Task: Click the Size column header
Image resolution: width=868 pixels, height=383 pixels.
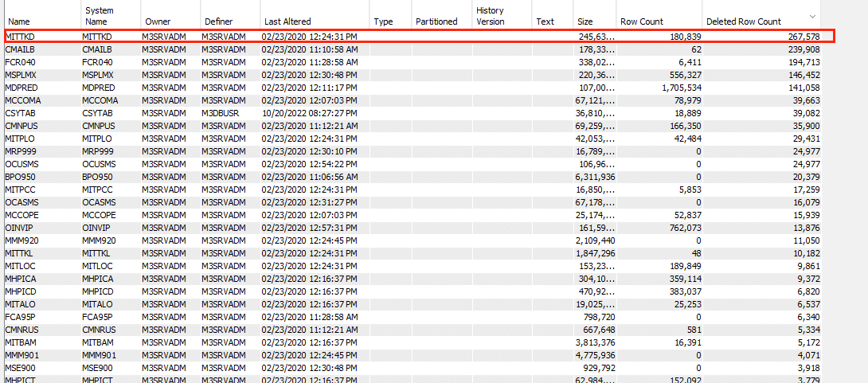Action: (x=585, y=21)
